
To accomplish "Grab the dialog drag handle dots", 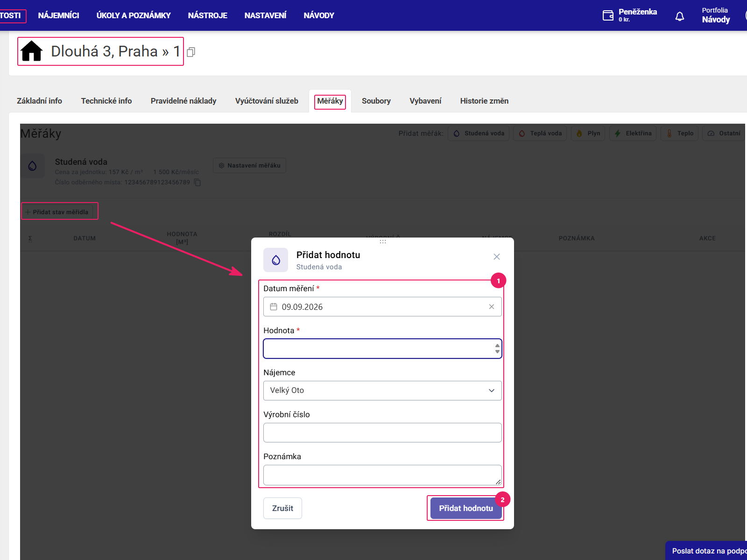I will tap(383, 242).
